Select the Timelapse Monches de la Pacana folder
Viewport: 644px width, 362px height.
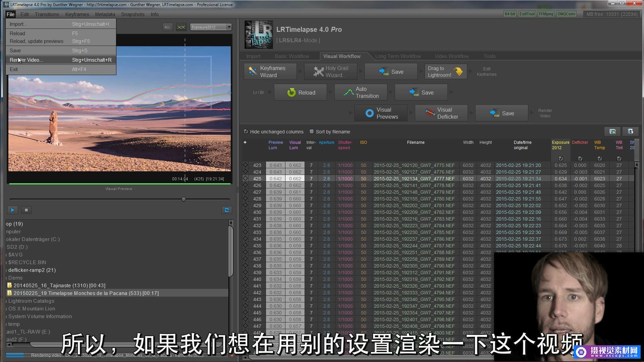point(86,293)
